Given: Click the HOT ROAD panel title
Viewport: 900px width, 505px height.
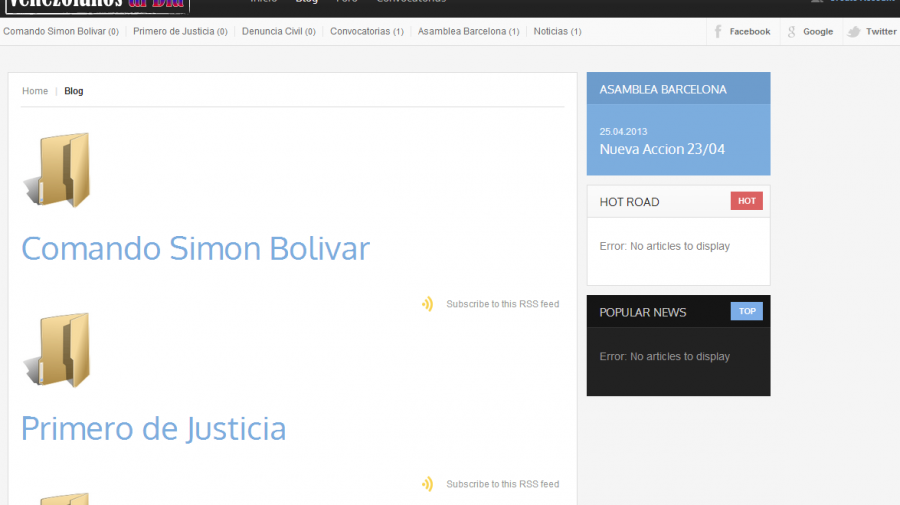Looking at the screenshot, I should click(x=629, y=202).
